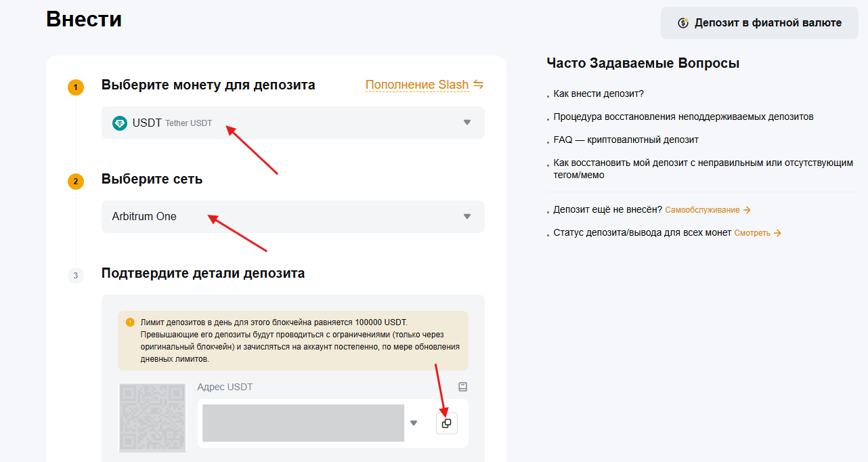Click the orange warning icon in limit notice
Screen dimensions: 868x462
tap(130, 322)
